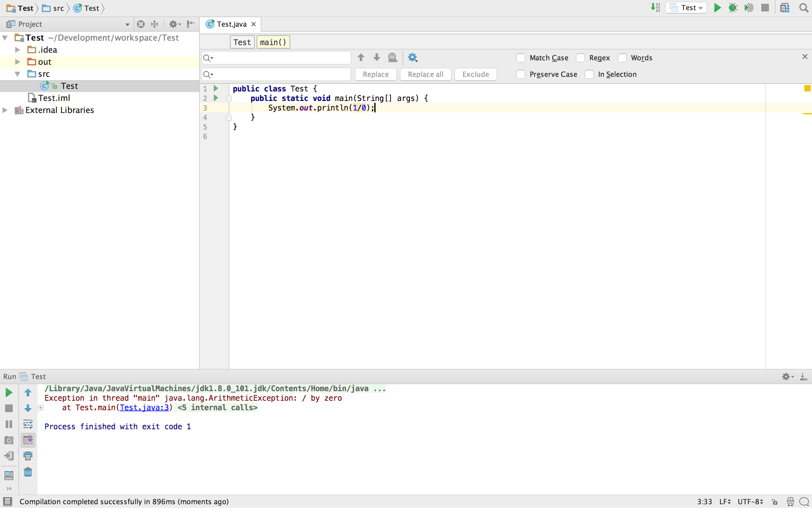Expand the out folder
Image resolution: width=812 pixels, height=508 pixels.
pyautogui.click(x=17, y=62)
